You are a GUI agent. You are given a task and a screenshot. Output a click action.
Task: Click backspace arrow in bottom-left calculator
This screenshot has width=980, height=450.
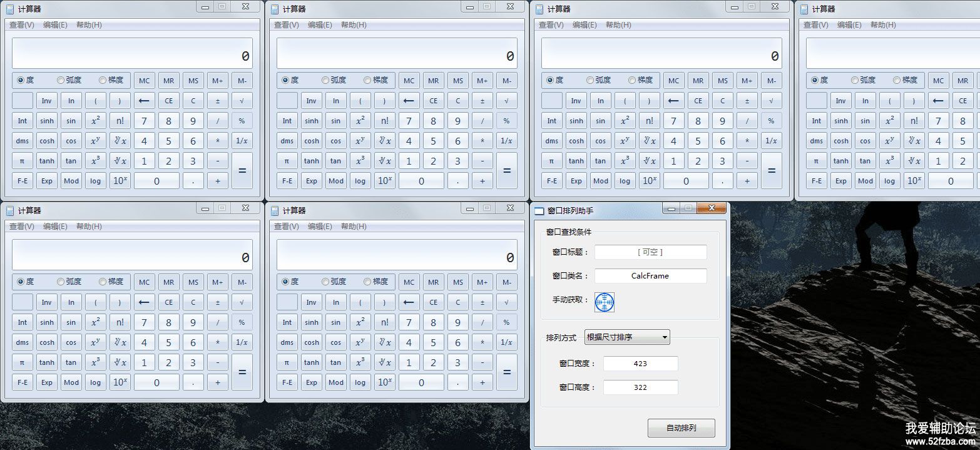coord(144,302)
